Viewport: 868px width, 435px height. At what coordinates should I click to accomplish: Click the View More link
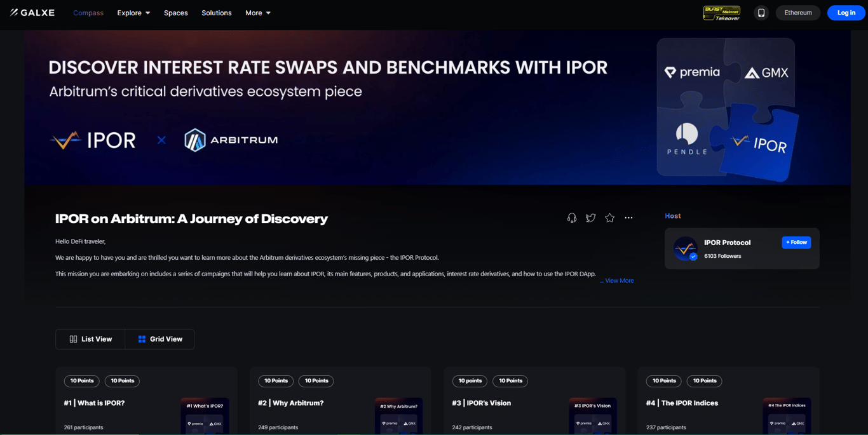pyautogui.click(x=620, y=281)
